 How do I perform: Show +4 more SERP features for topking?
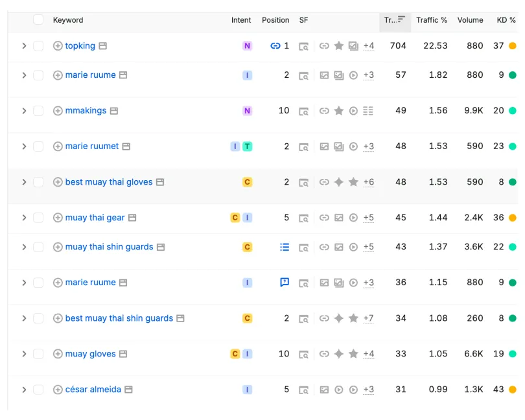(369, 46)
